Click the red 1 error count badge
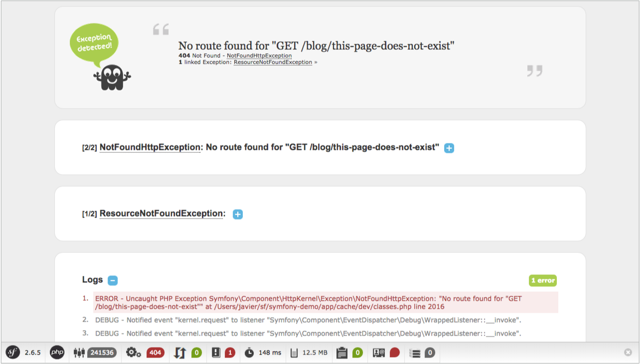The width and height of the screenshot is (640, 364). pos(230,353)
